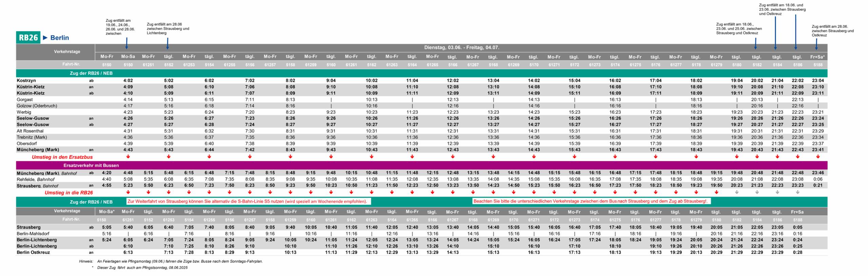
Task: Select the Berlin-Mahlsdorf station name
Action: [x=33, y=234]
